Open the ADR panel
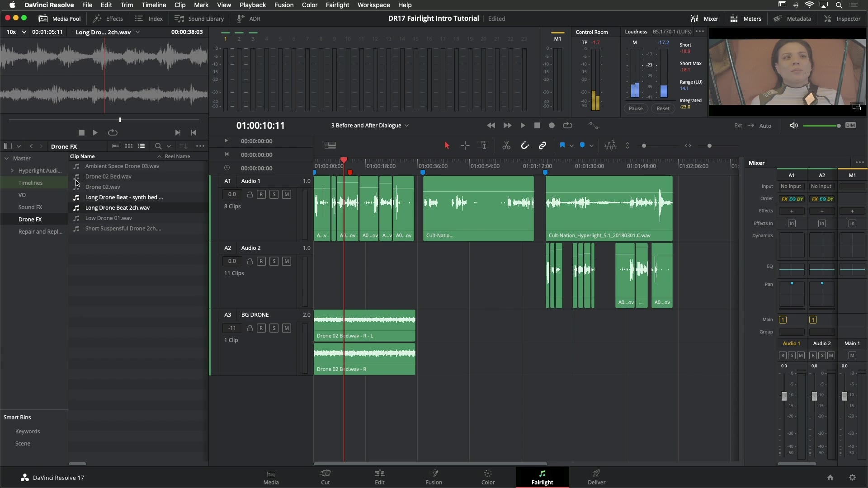This screenshot has height=488, width=868. (249, 19)
